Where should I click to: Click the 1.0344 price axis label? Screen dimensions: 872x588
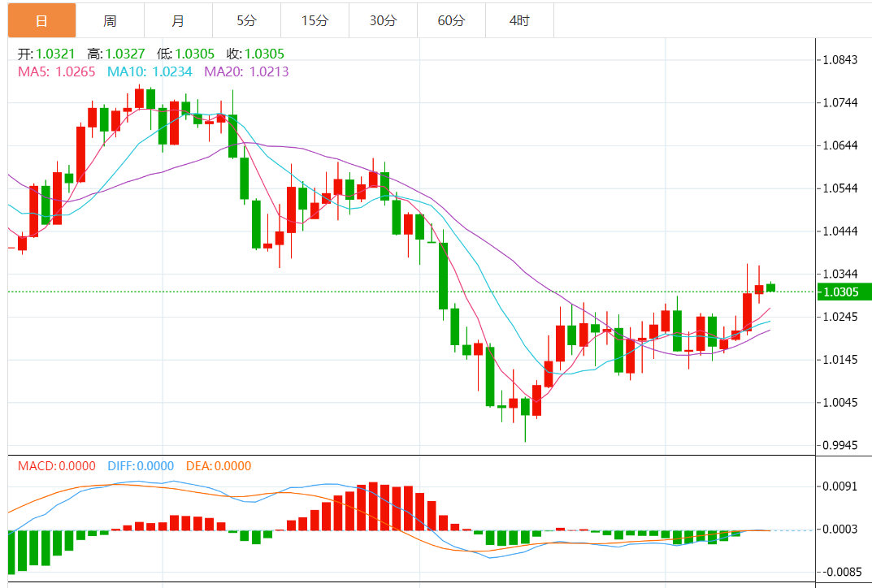[x=840, y=274]
